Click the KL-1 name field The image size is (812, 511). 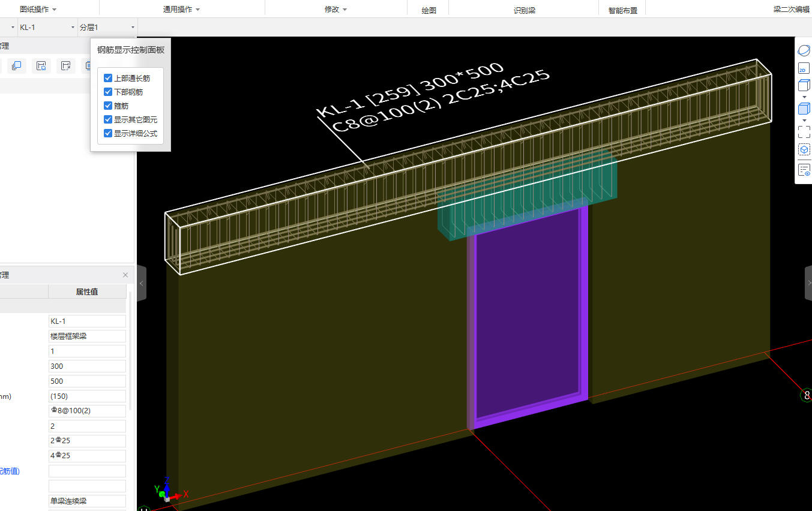click(x=87, y=321)
